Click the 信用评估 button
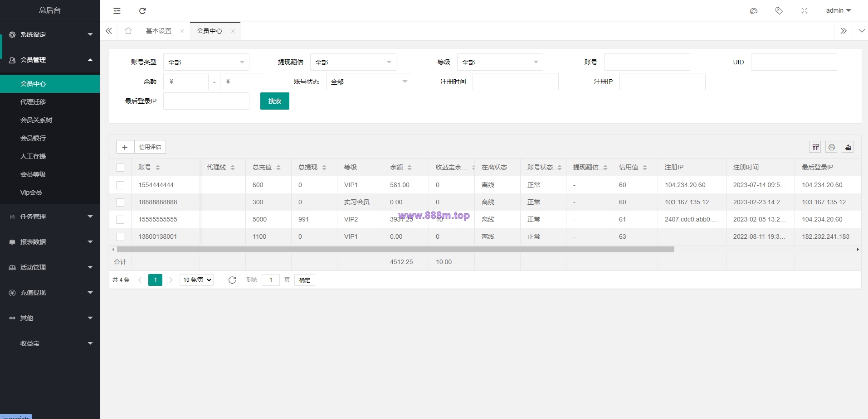The height and width of the screenshot is (419, 868). 150,147
